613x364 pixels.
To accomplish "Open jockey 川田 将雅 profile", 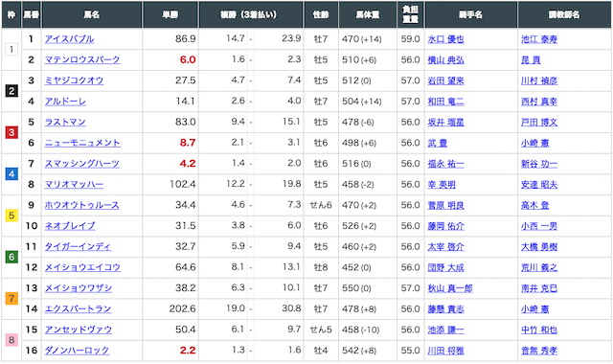I will (x=445, y=351).
